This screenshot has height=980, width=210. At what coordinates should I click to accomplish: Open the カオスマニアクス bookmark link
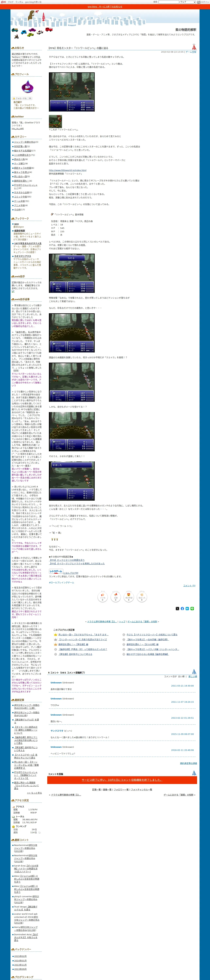click(x=22, y=256)
